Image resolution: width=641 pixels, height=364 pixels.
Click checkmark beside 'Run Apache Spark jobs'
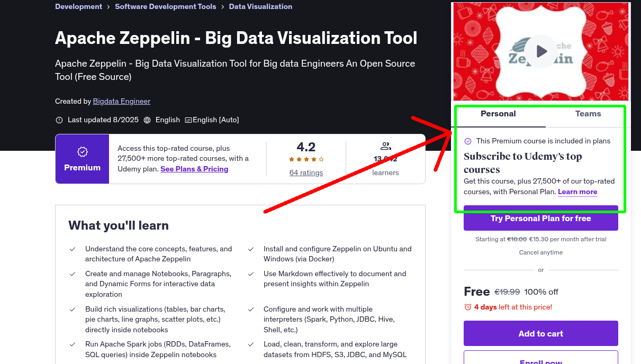pyautogui.click(x=73, y=344)
